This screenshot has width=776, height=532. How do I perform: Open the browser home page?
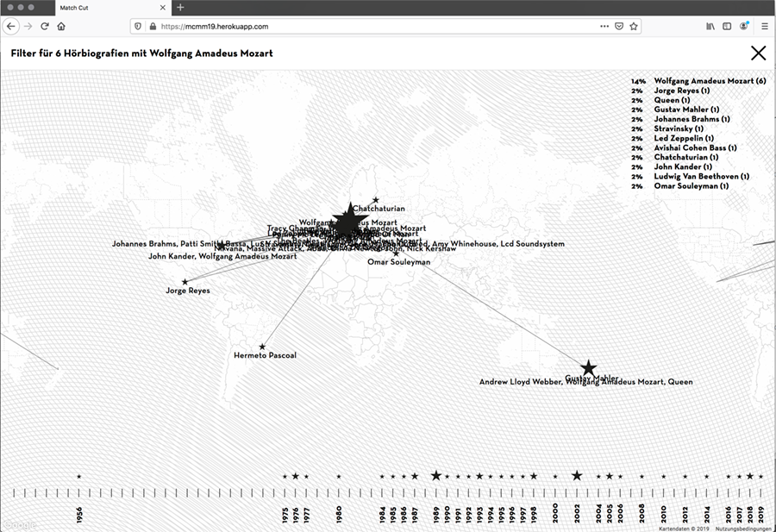61,26
